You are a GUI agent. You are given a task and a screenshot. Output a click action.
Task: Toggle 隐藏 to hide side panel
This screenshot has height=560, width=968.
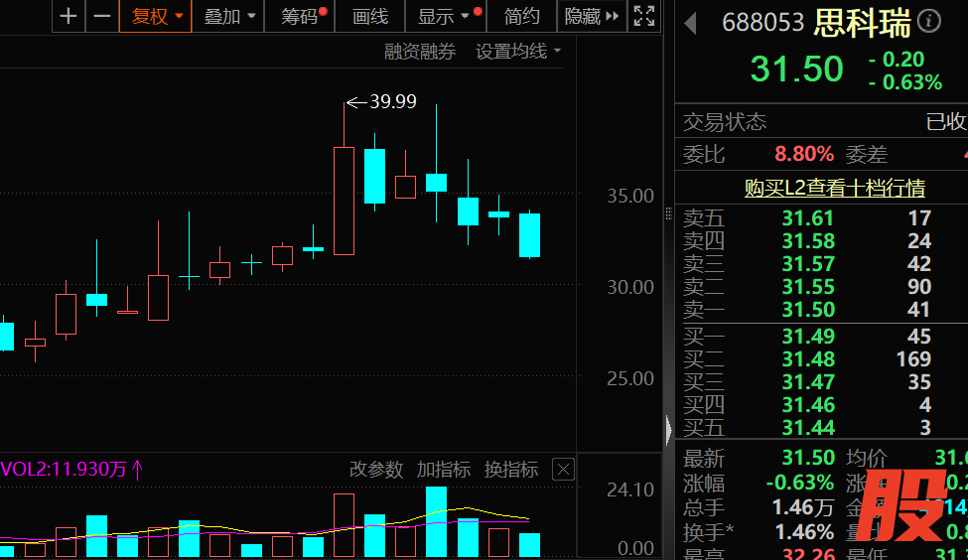[592, 16]
